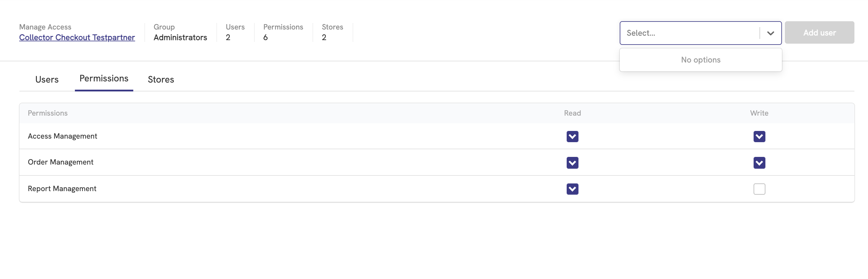The height and width of the screenshot is (279, 868).
Task: Enable Report Management Write permission
Action: click(759, 189)
